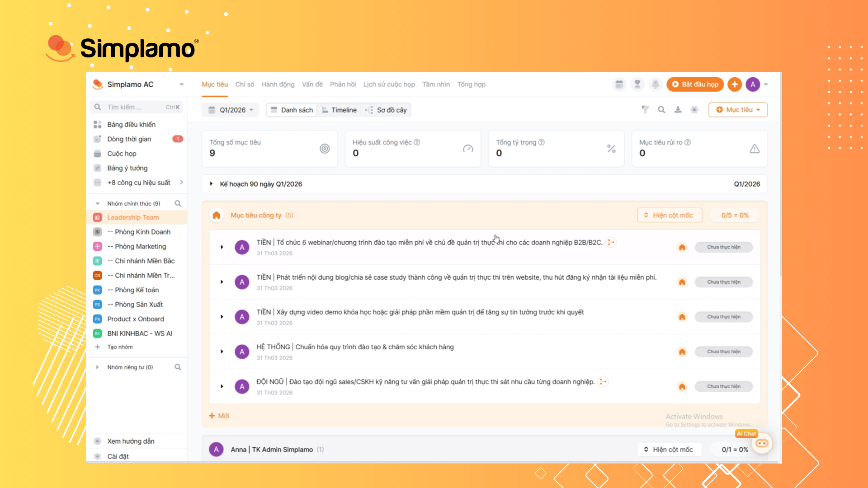Click Hiện cột mốc in company goals
The height and width of the screenshot is (488, 868).
click(670, 216)
